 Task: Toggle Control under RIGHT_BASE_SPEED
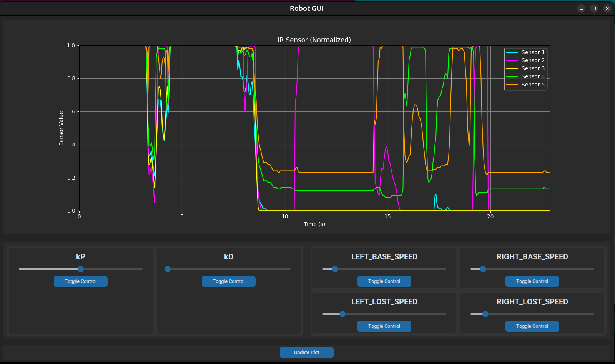pyautogui.click(x=532, y=281)
